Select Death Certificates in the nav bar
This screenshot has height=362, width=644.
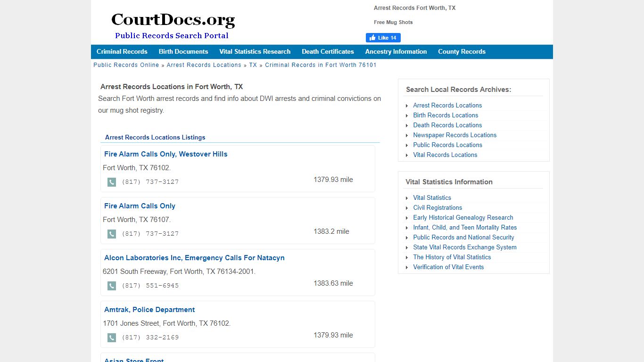328,51
